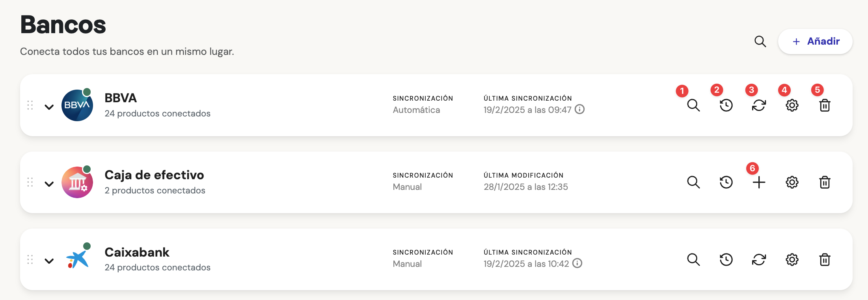Click the BBVA drag handle
Image resolution: width=868 pixels, height=300 pixels.
[x=30, y=105]
